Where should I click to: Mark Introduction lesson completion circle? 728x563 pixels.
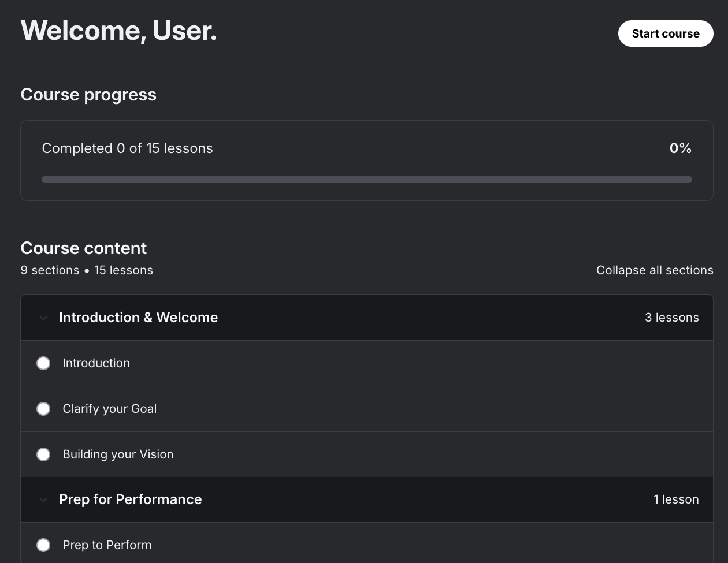[43, 363]
